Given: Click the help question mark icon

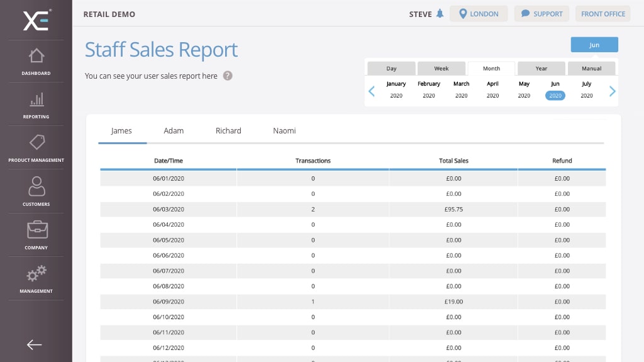Looking at the screenshot, I should point(228,76).
